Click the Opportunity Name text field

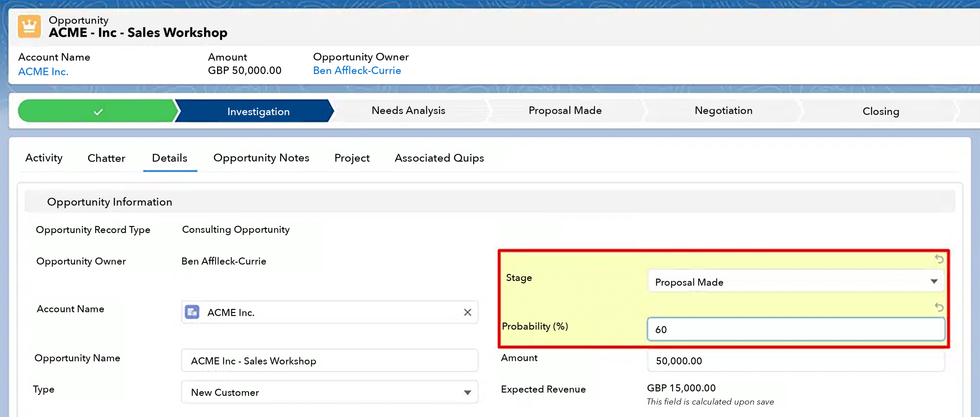click(x=329, y=360)
